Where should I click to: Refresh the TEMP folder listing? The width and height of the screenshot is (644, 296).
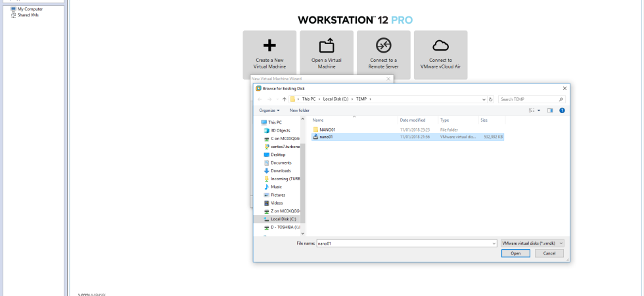(x=490, y=99)
